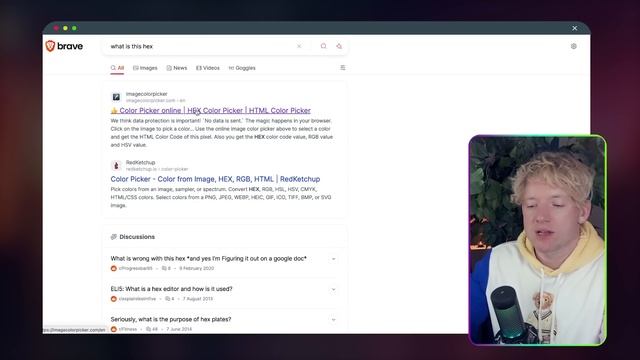Click reddit icon of ELI5 discussion
Viewport: 640px width, 360px height.
(113, 299)
